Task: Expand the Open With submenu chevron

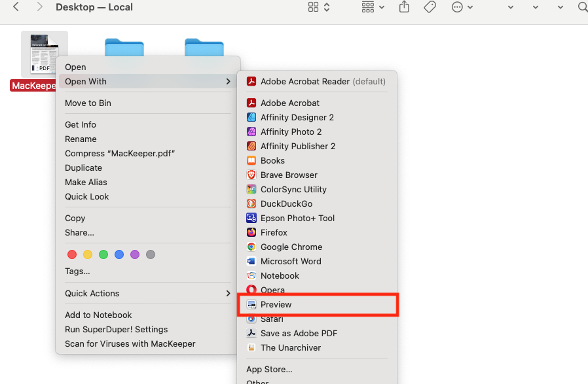Action: [229, 81]
